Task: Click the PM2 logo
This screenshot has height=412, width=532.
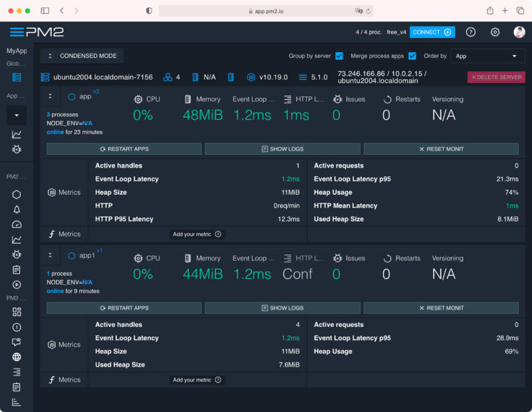Action: click(x=37, y=32)
